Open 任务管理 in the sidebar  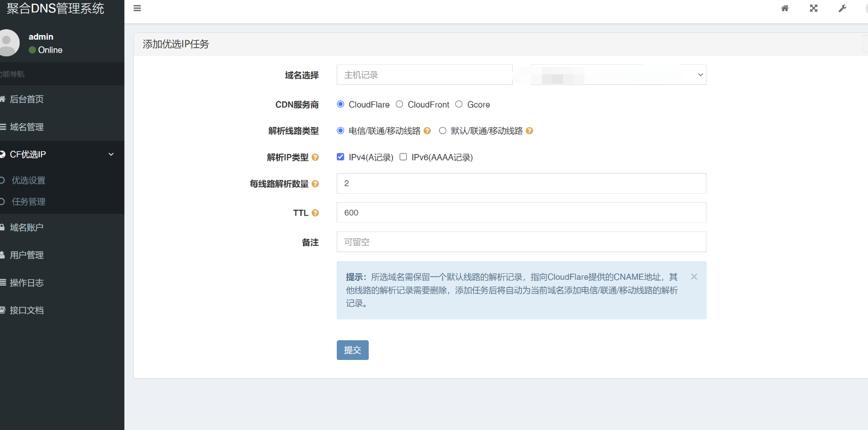pyautogui.click(x=29, y=202)
